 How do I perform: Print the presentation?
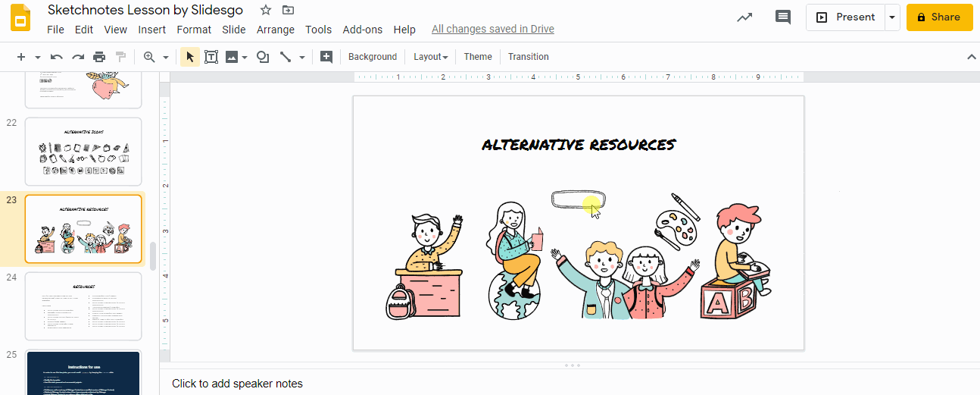99,57
